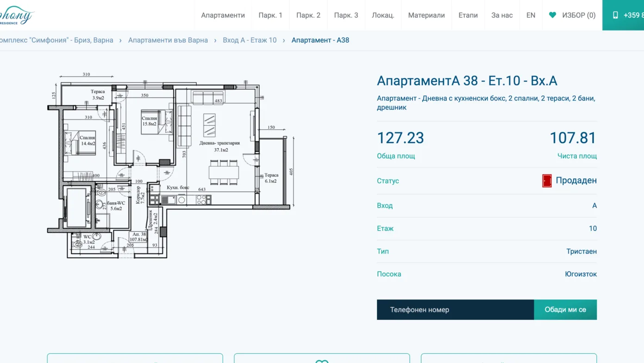
Task: Click the phone icon in header
Action: click(615, 15)
